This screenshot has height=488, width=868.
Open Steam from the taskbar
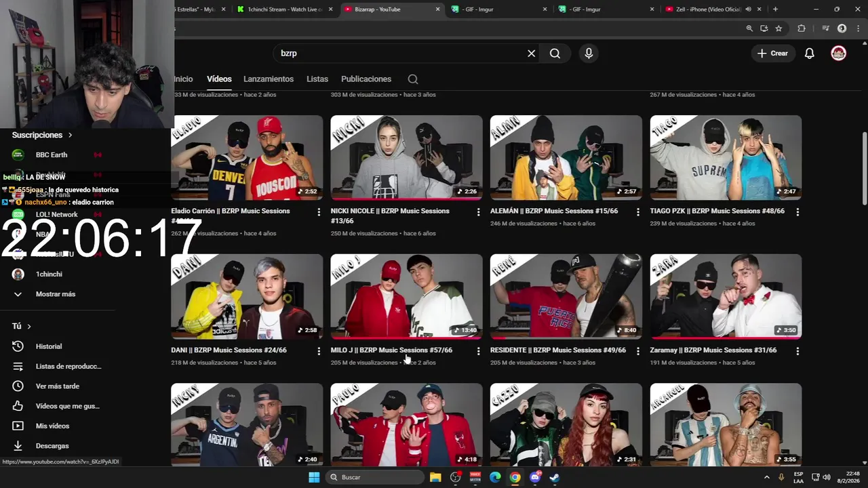pos(554,477)
